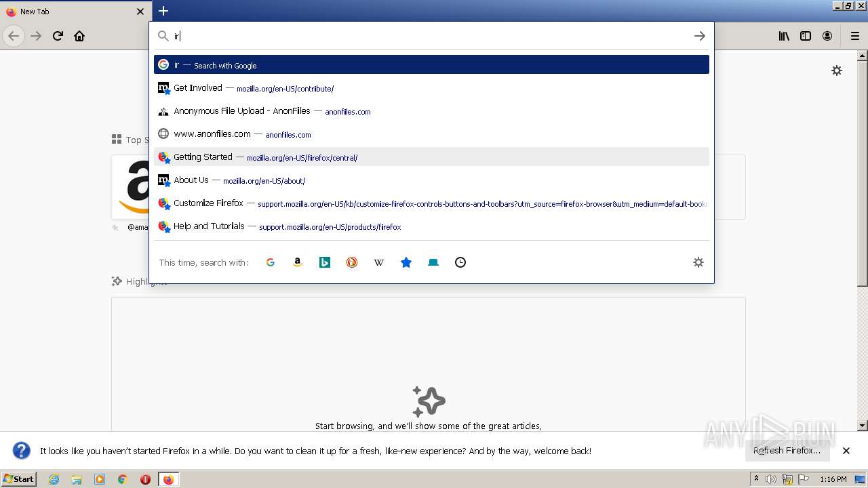Show hidden tray icons arrow
The height and width of the screenshot is (488, 868).
click(x=757, y=479)
